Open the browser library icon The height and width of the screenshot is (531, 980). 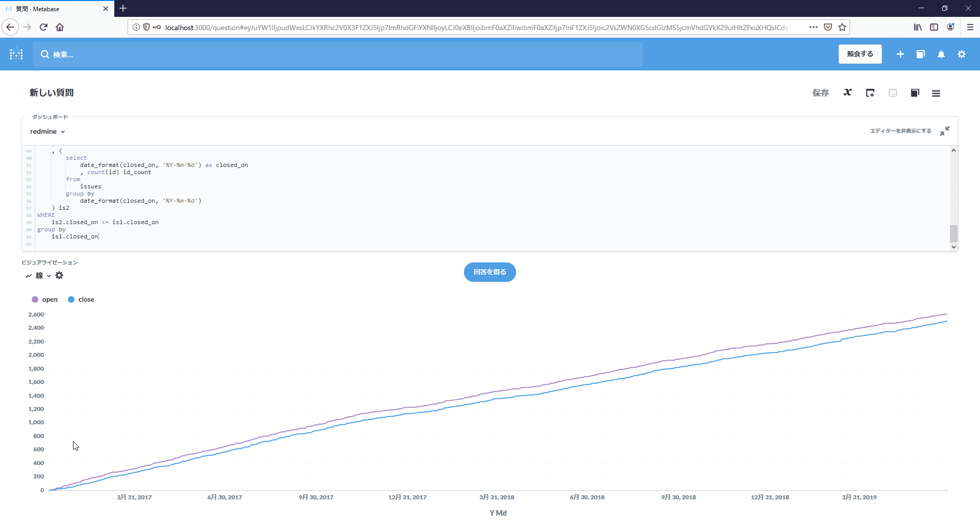pos(918,27)
